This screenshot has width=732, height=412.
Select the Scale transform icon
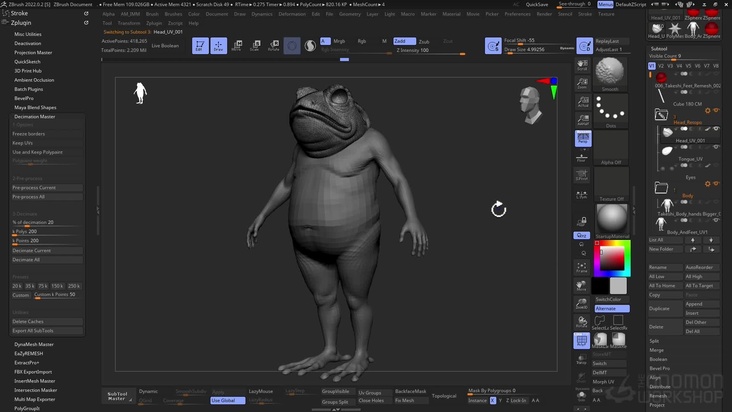pos(256,46)
